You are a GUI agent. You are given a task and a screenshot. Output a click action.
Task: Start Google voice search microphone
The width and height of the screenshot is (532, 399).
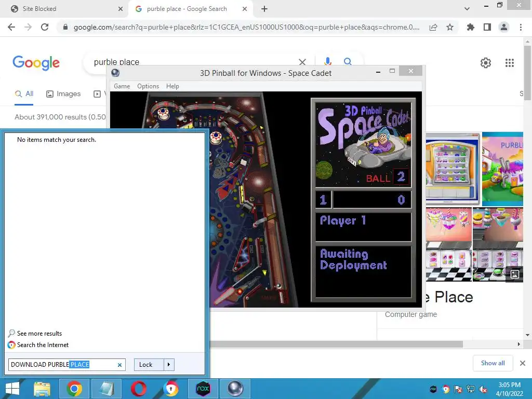(327, 61)
